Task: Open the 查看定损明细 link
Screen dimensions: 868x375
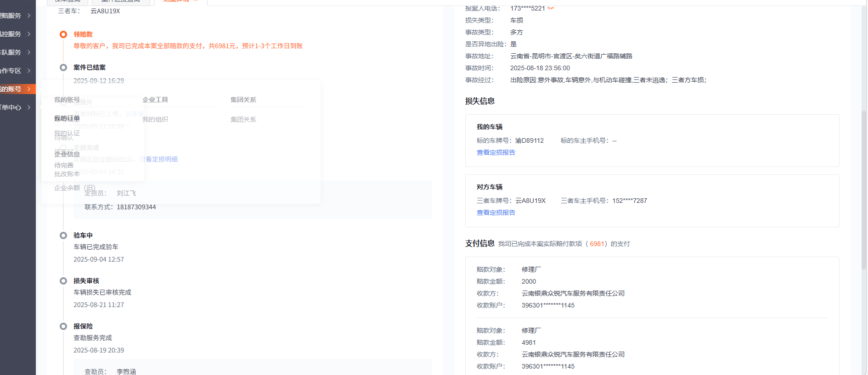Action: click(x=159, y=159)
